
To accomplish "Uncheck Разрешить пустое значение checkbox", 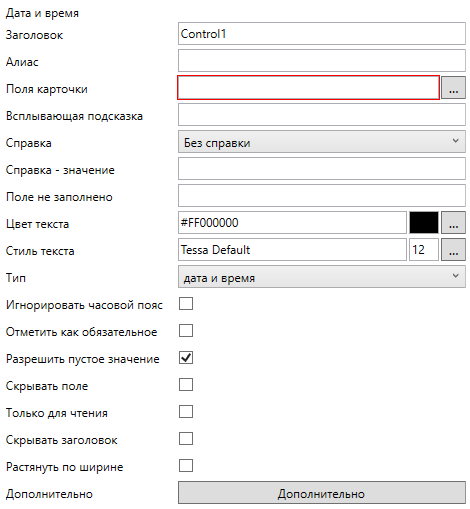I will (x=186, y=358).
